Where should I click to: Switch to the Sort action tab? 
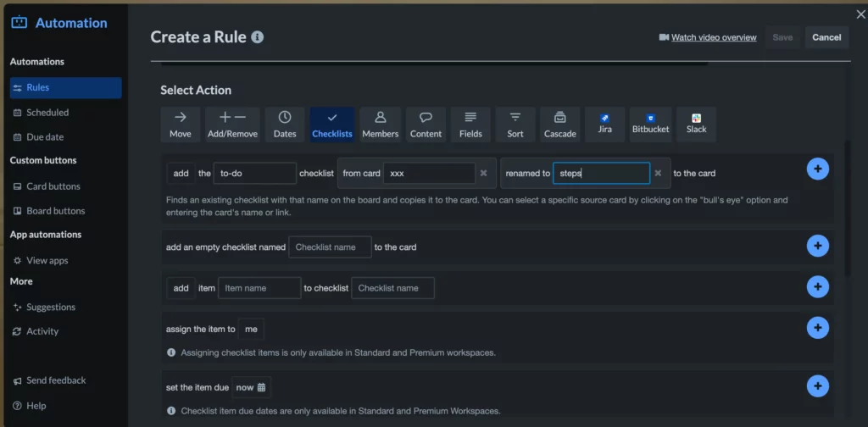tap(515, 125)
